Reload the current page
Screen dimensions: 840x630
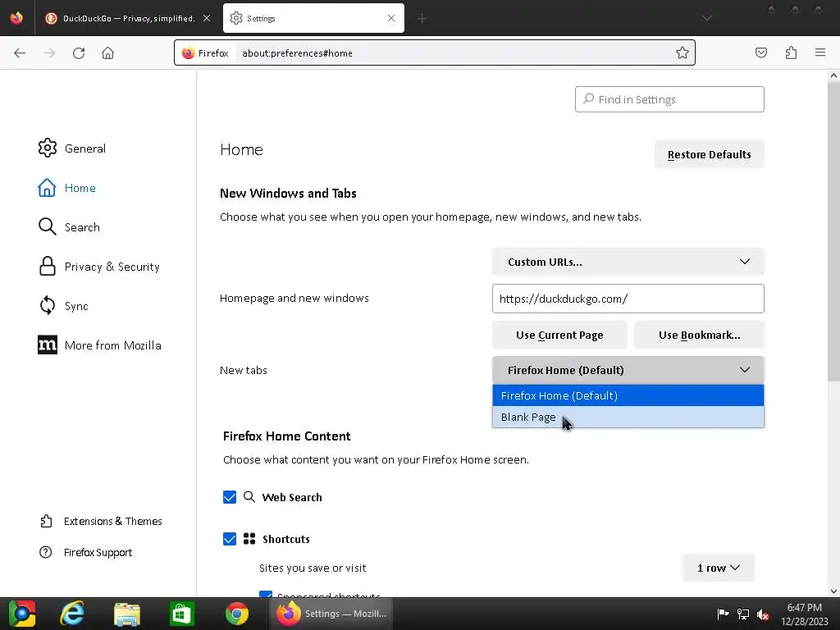[79, 53]
